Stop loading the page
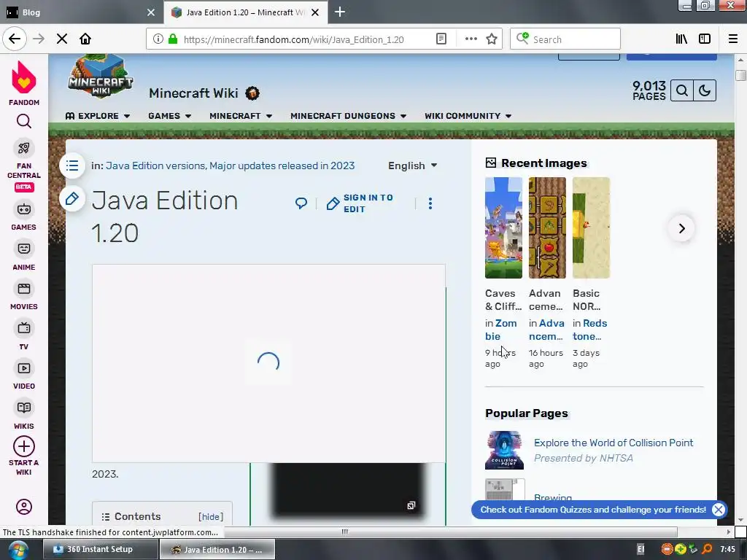Screen dimensions: 747x560 tap(62, 39)
